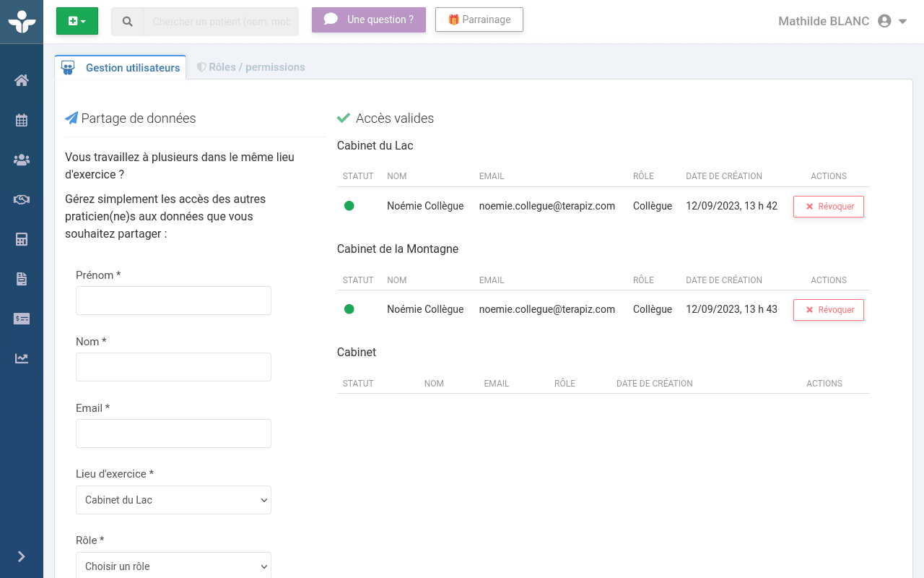Click the Partage de données paper plane icon

[71, 118]
